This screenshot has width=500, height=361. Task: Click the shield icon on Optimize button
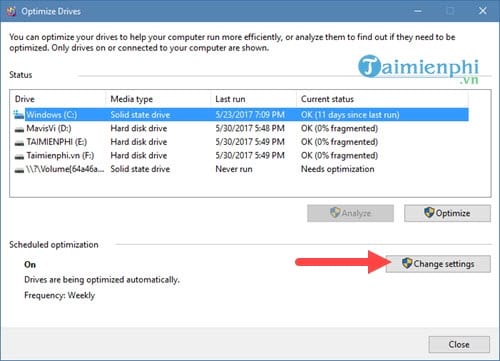coord(429,212)
